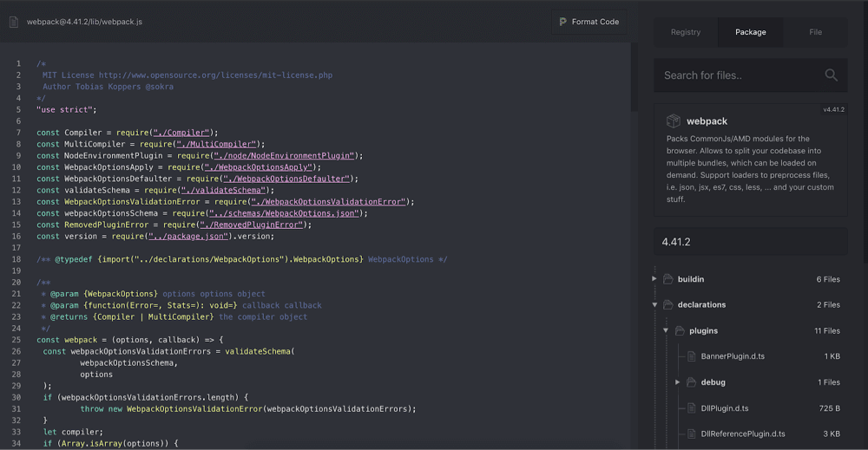The image size is (868, 450).
Task: Click the v4.41.2 version badge
Action: [833, 109]
